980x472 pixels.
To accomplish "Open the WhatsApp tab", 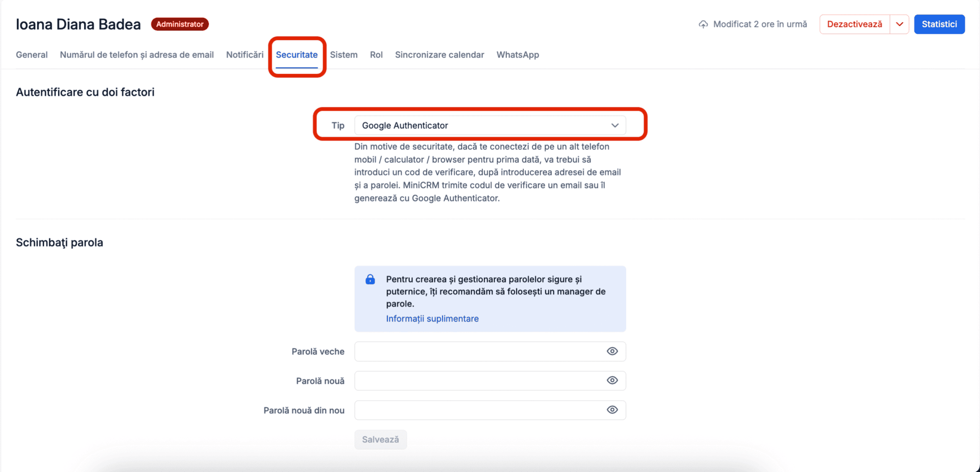I will click(x=518, y=55).
